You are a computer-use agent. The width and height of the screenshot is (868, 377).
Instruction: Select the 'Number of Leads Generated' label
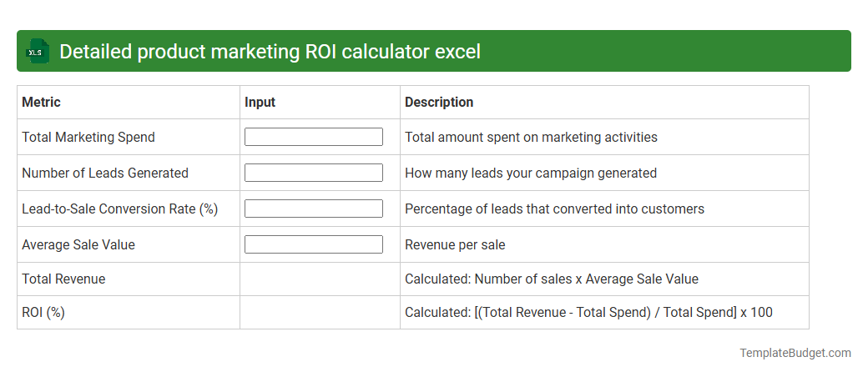tap(105, 173)
